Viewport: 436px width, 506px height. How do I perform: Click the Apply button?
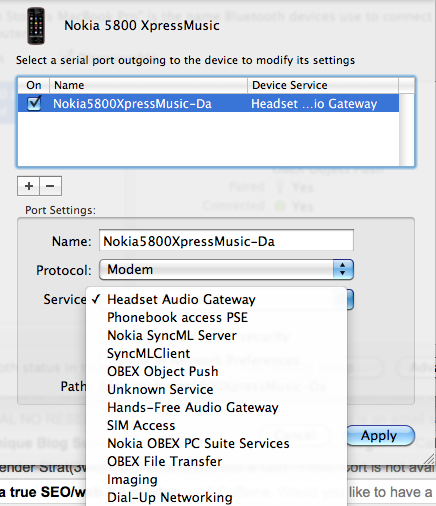(x=380, y=435)
